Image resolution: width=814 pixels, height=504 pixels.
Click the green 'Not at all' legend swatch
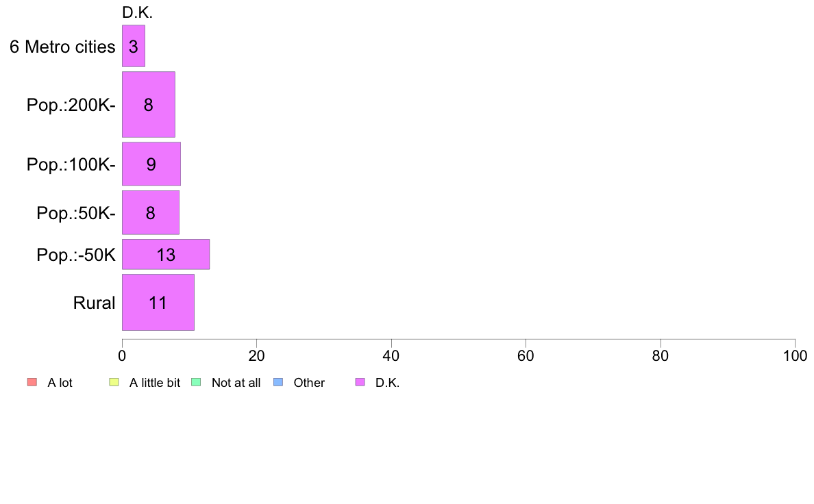click(196, 383)
